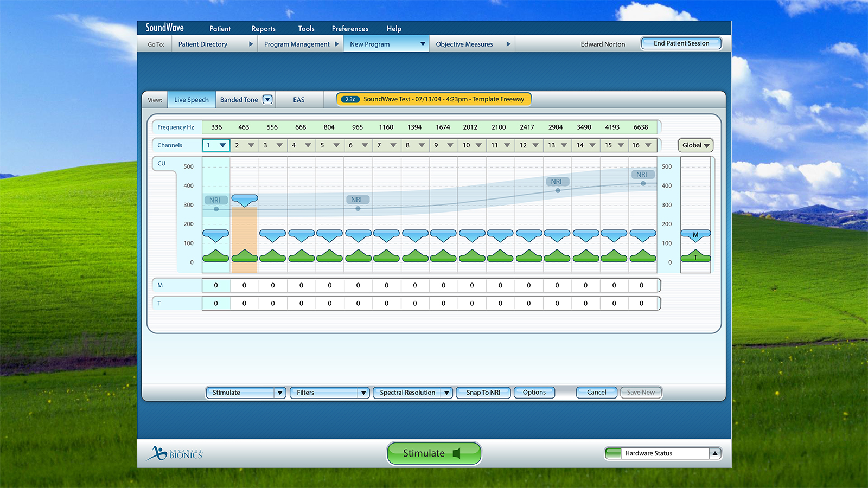Click frequency 336 Hz header
Viewport: 868px width, 488px height.
pos(216,127)
